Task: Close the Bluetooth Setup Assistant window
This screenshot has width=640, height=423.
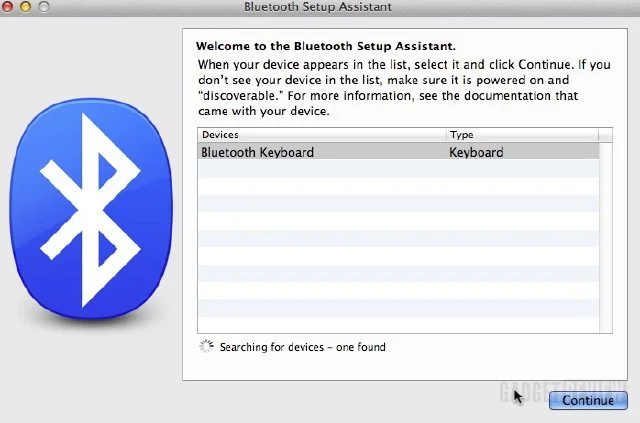Action: click(7, 6)
